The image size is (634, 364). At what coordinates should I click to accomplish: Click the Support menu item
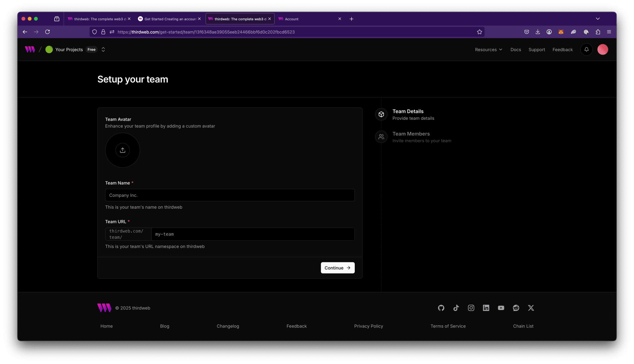536,49
